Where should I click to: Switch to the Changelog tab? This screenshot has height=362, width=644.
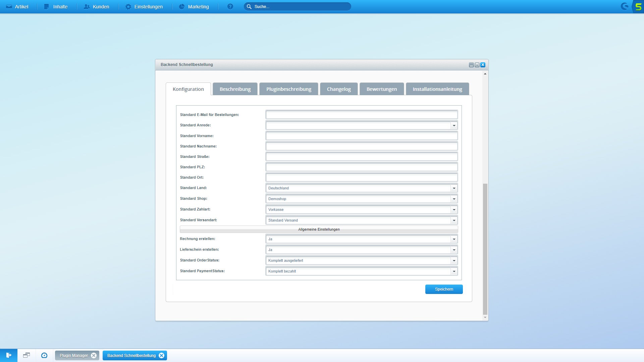(339, 89)
